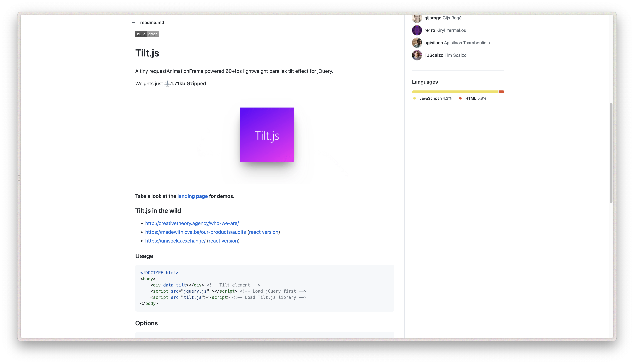Open the landing page link

click(193, 196)
